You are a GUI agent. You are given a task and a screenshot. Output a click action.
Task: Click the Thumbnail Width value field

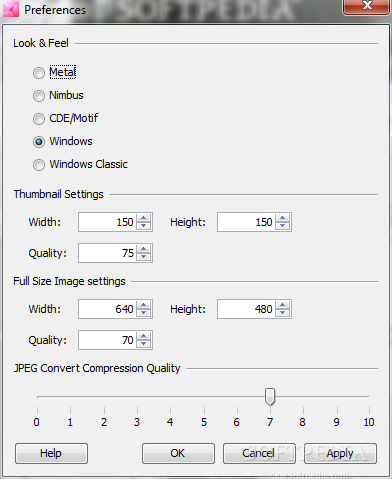pos(107,222)
